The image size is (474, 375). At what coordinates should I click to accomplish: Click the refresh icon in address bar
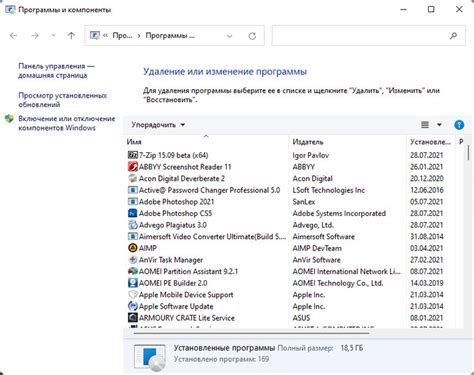point(252,36)
